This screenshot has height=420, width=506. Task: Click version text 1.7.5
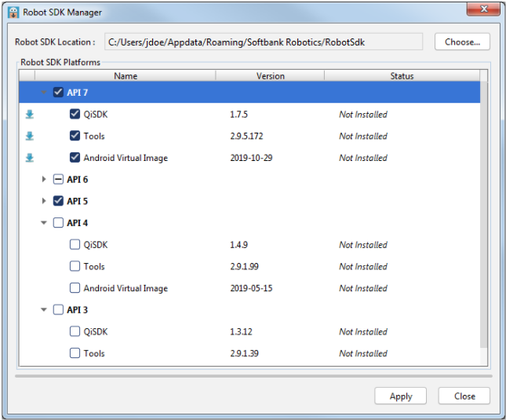238,115
